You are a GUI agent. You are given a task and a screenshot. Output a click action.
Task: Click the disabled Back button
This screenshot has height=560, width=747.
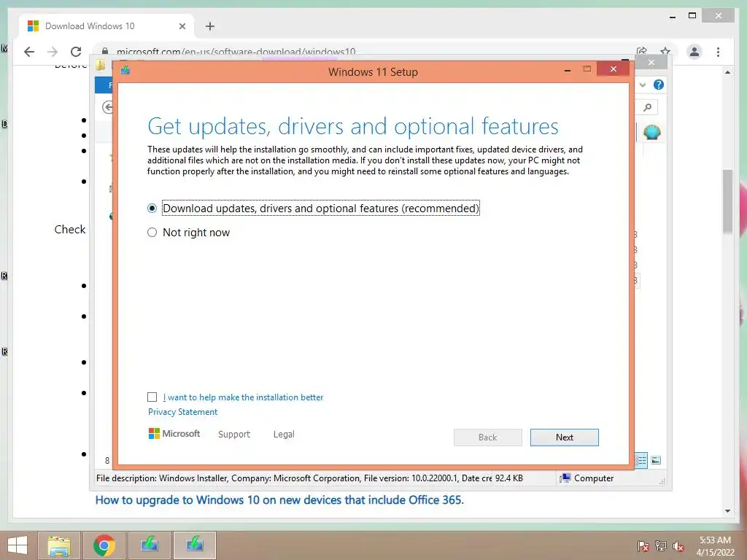tap(487, 437)
